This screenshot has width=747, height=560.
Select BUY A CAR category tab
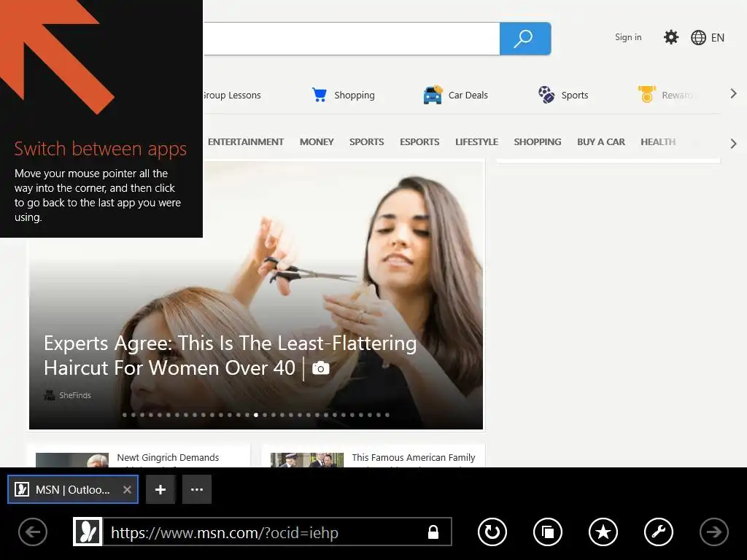[601, 142]
